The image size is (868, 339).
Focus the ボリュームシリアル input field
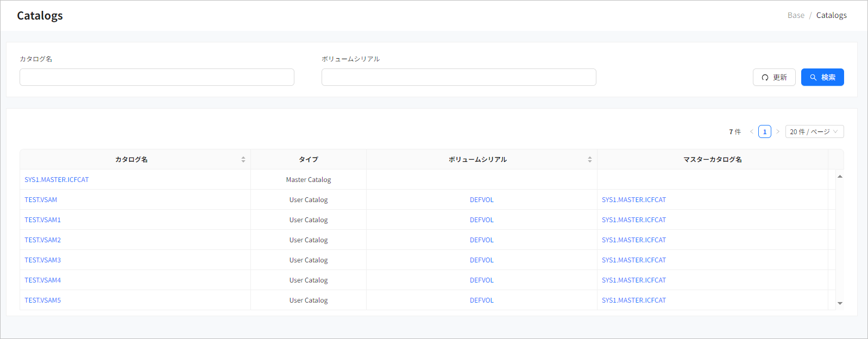click(x=458, y=77)
